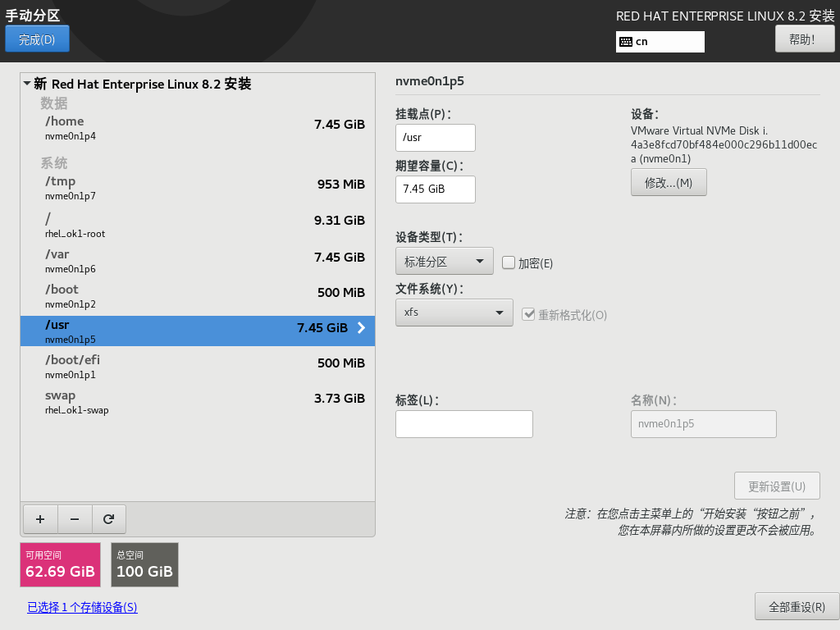Click the nvme0n1p5 heading on the right panel
The image size is (840, 630).
click(x=430, y=81)
